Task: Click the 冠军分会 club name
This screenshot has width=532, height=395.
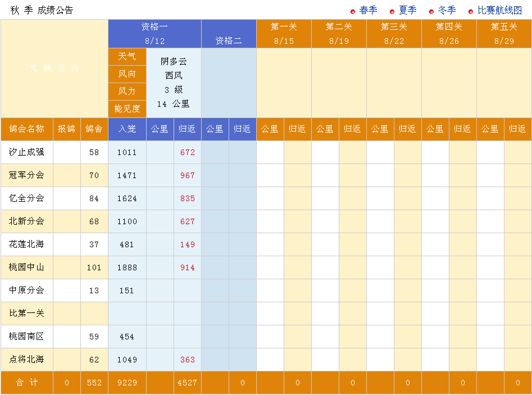Action: [26, 175]
